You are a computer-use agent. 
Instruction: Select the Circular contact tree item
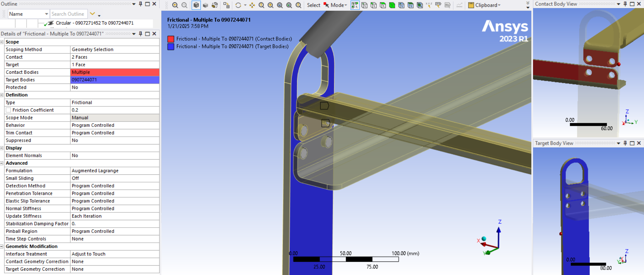(94, 23)
